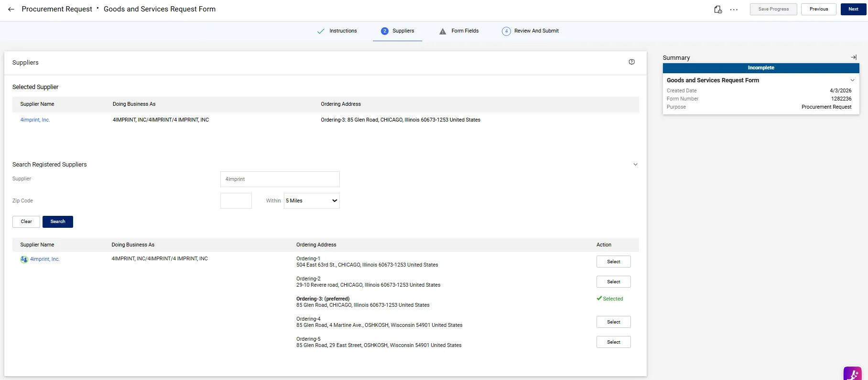Select the Ordering-5 East Street address

coord(613,342)
